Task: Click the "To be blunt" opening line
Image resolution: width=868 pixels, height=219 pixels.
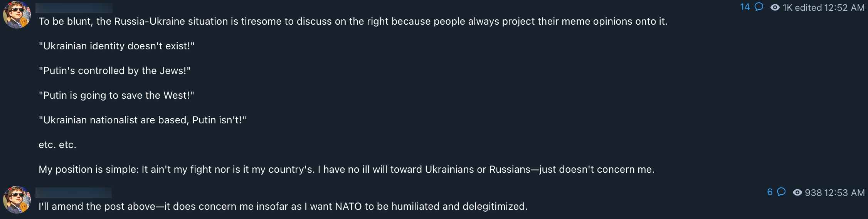Action: [353, 21]
